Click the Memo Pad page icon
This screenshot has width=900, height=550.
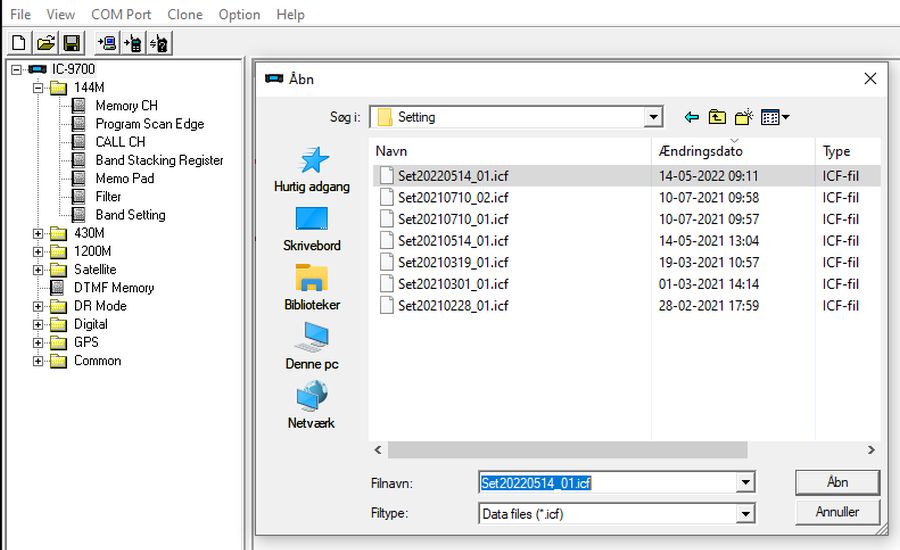[79, 179]
